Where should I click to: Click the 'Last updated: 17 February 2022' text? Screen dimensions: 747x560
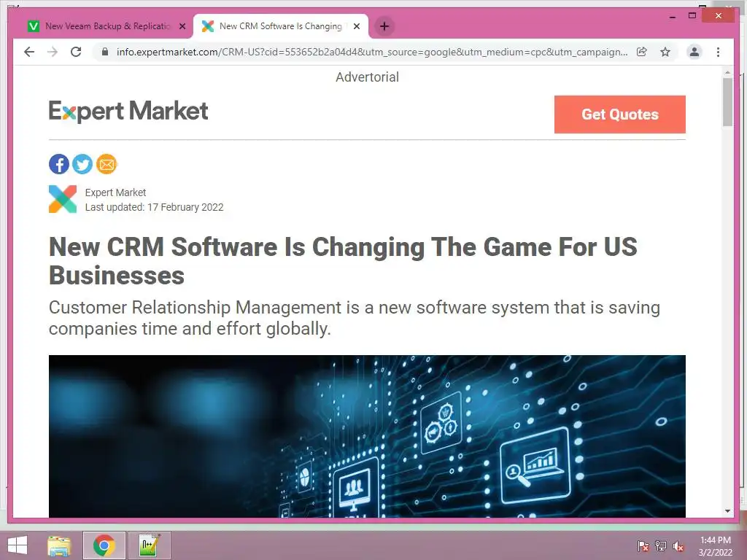point(154,207)
